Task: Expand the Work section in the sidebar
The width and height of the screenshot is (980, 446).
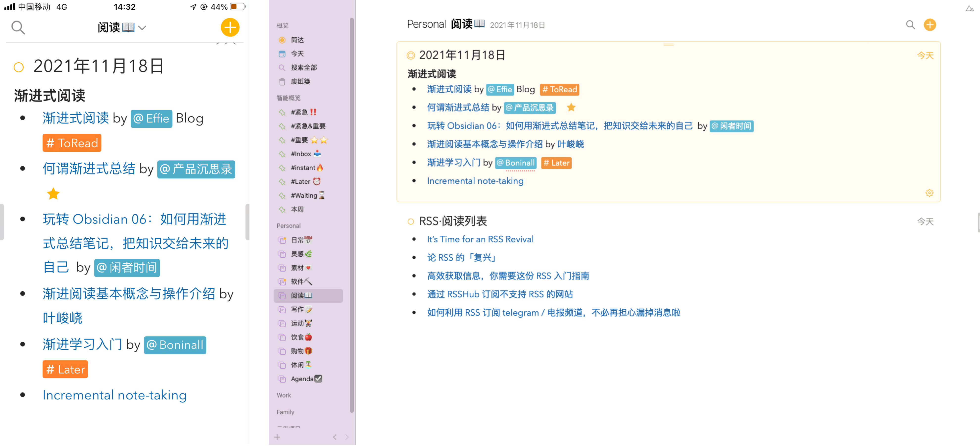Action: tap(284, 396)
